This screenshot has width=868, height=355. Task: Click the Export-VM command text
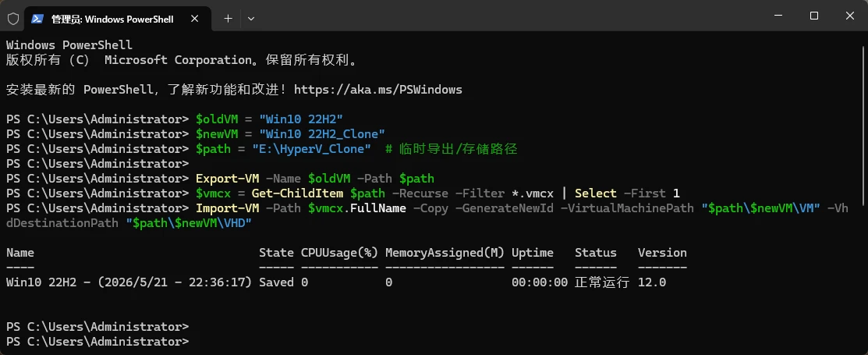click(228, 179)
